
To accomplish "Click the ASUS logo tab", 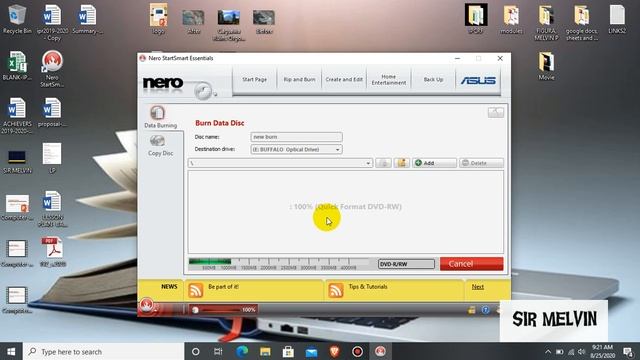I will [478, 80].
